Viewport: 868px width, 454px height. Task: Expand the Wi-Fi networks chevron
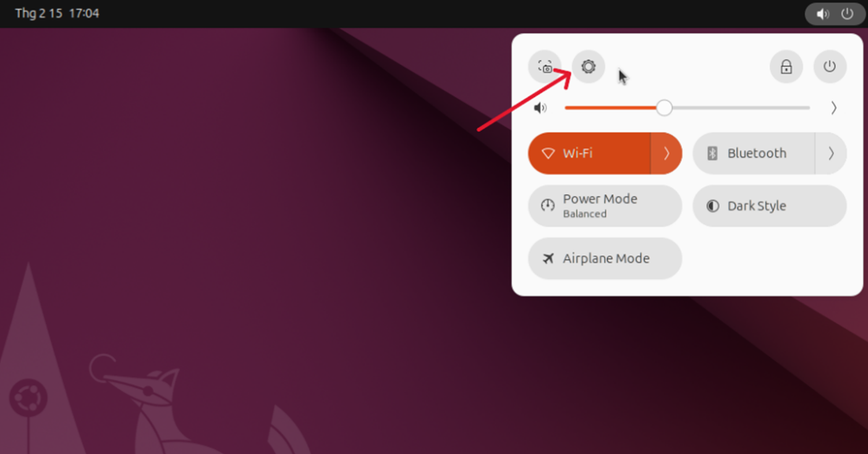[x=667, y=154]
